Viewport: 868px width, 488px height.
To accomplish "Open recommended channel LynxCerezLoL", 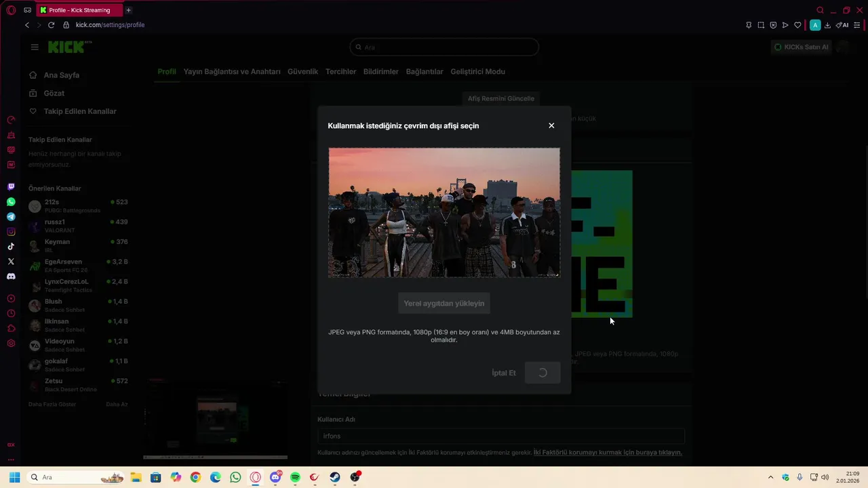I will pos(78,285).
